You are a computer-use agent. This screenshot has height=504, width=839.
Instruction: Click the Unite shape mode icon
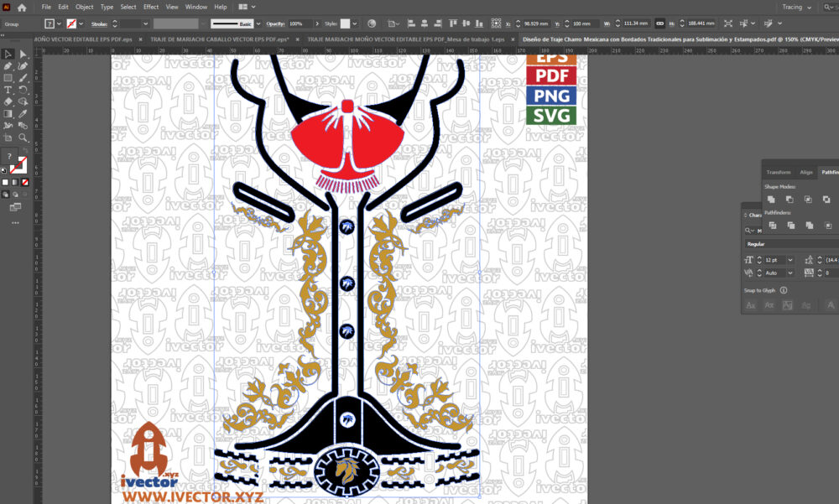click(x=771, y=199)
